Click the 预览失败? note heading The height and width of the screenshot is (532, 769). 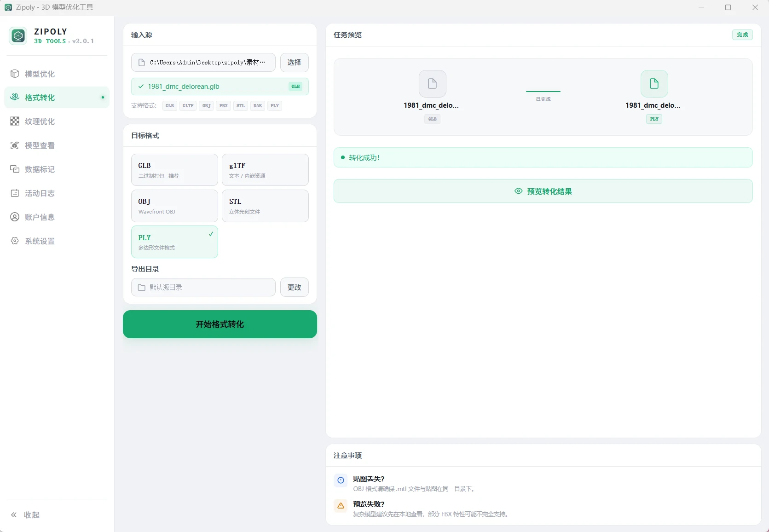coord(369,504)
